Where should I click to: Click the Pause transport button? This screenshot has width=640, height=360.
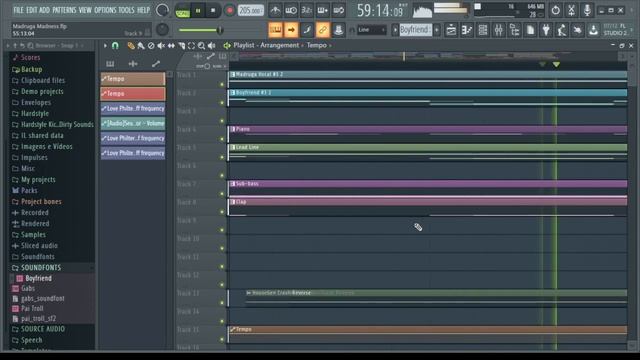click(198, 11)
